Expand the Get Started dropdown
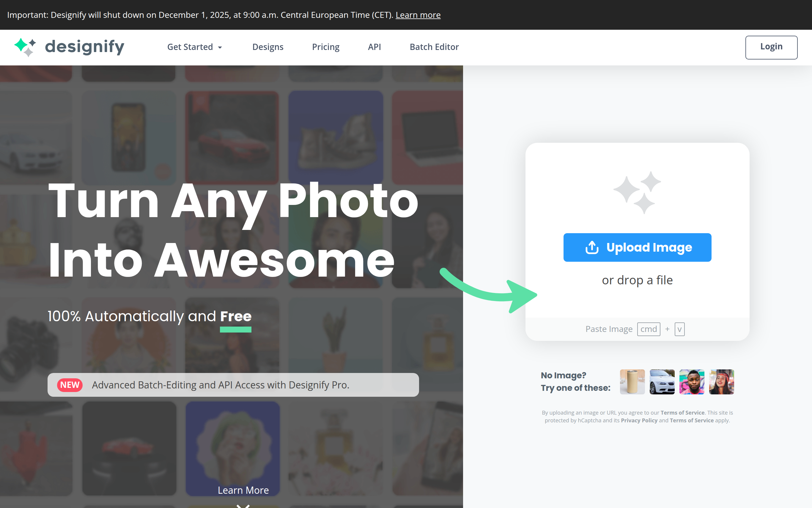The height and width of the screenshot is (508, 812). 195,47
